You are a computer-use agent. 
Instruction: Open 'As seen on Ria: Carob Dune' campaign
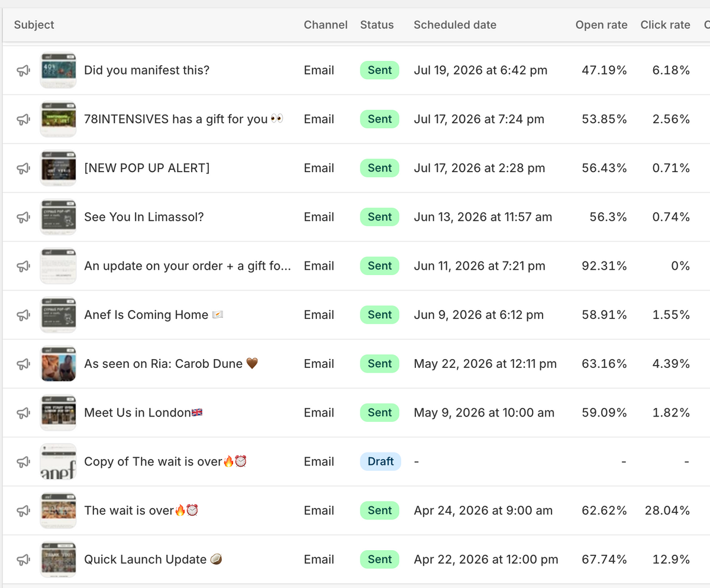[171, 364]
